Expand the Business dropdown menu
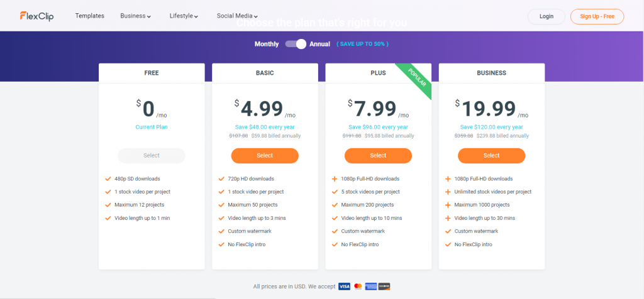The image size is (644, 299). pos(136,16)
